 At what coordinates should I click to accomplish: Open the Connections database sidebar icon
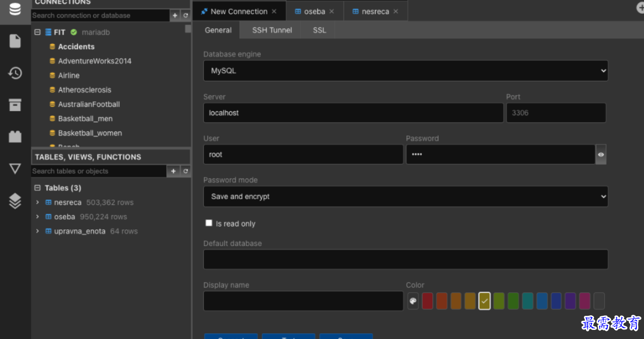tap(15, 9)
